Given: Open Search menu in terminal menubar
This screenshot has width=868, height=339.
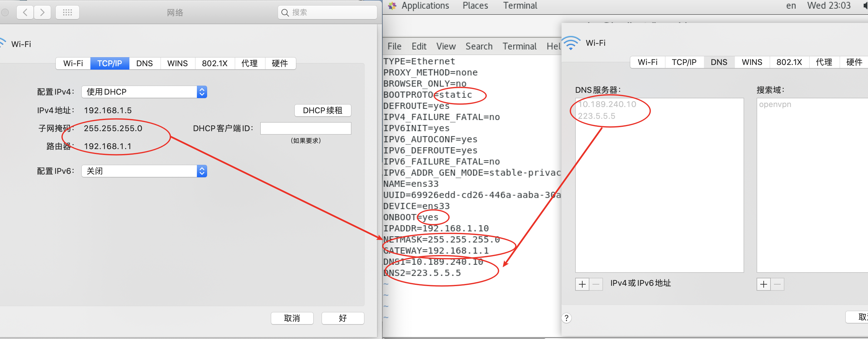Looking at the screenshot, I should [x=479, y=46].
